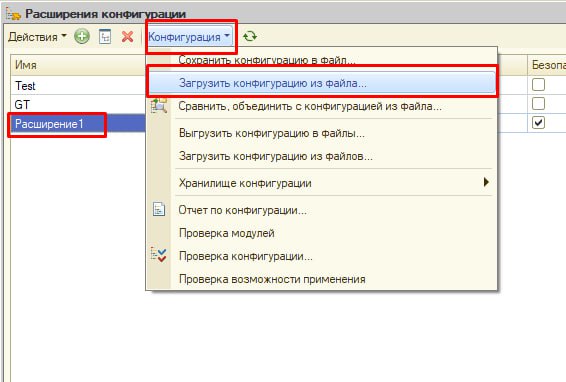Select the Test extension row

[x=78, y=86]
